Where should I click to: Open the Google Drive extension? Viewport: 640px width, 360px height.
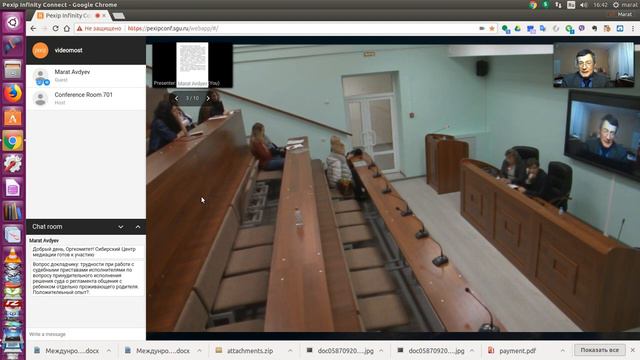click(x=518, y=29)
